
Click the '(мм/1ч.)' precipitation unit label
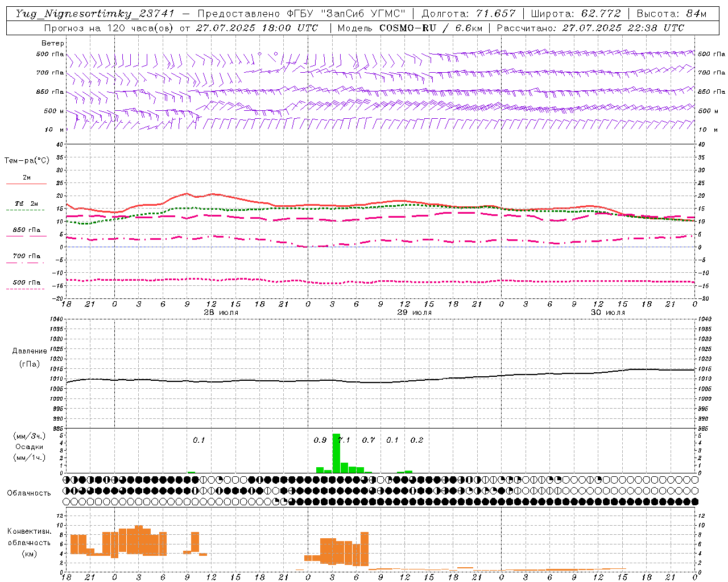30,457
